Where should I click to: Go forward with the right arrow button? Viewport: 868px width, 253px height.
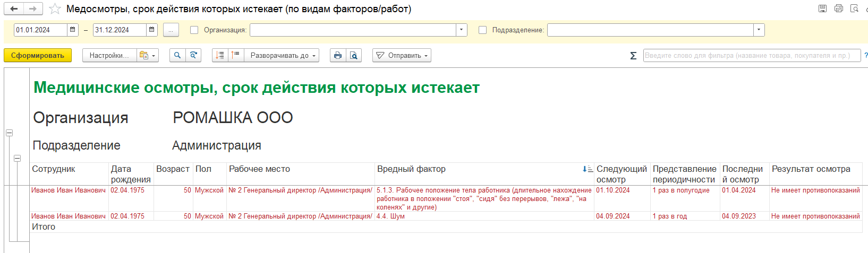33,8
